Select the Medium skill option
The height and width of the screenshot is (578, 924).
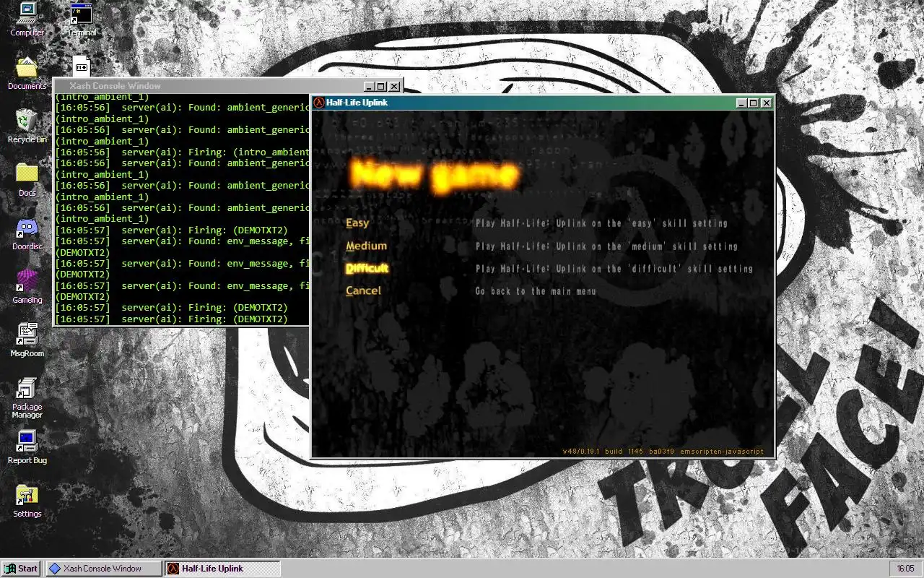(366, 246)
